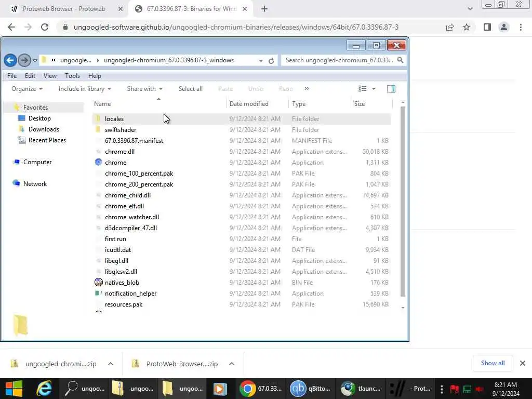532x399 pixels.
Task: Open qBittorrent from the taskbar
Action: 310,389
